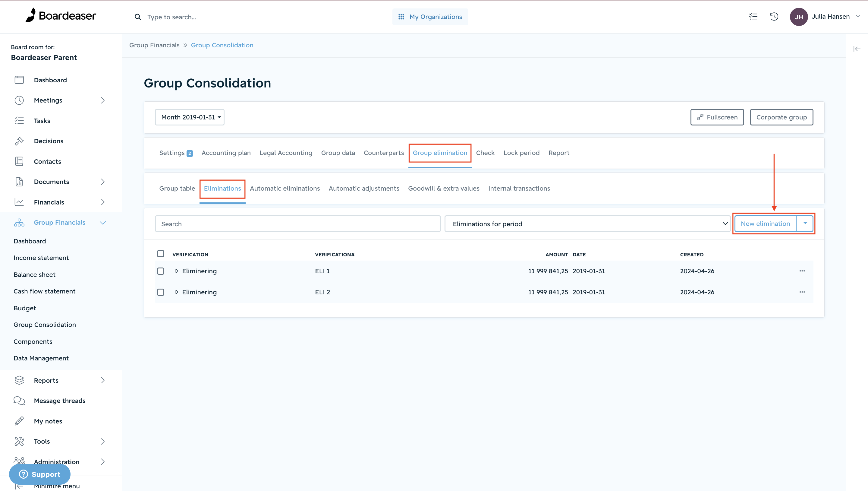Open Julia Hansen user menu chevron

coord(858,16)
